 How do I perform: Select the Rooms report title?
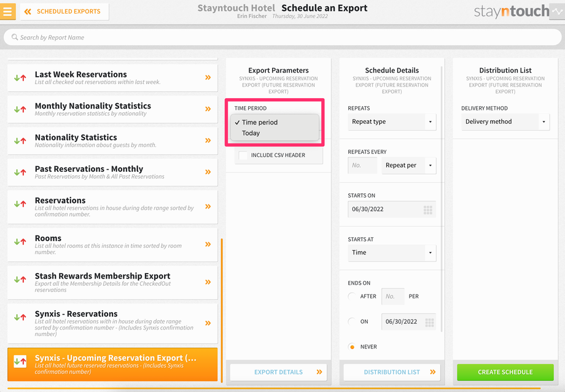48,238
